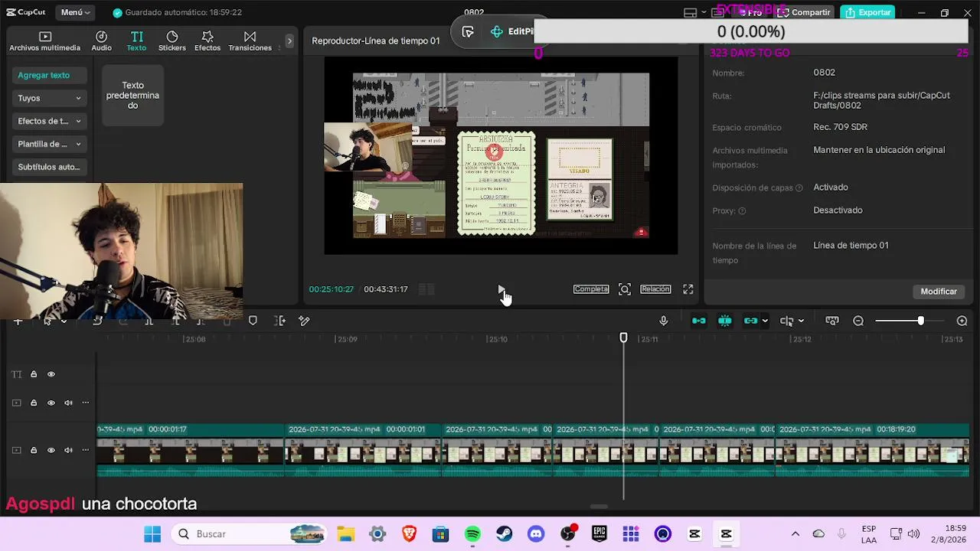Add a marker on the timeline
The width and height of the screenshot is (980, 551).
(x=253, y=321)
